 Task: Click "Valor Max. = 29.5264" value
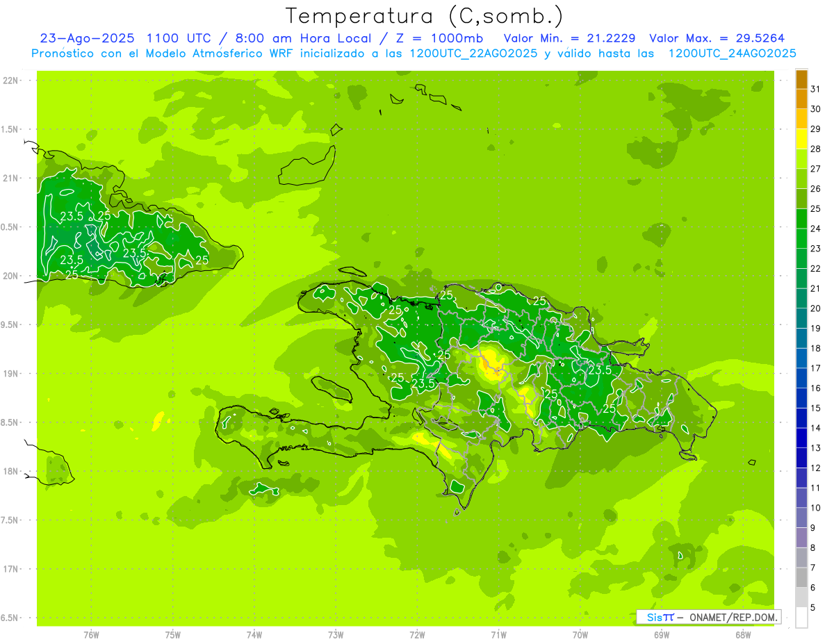[x=717, y=38]
